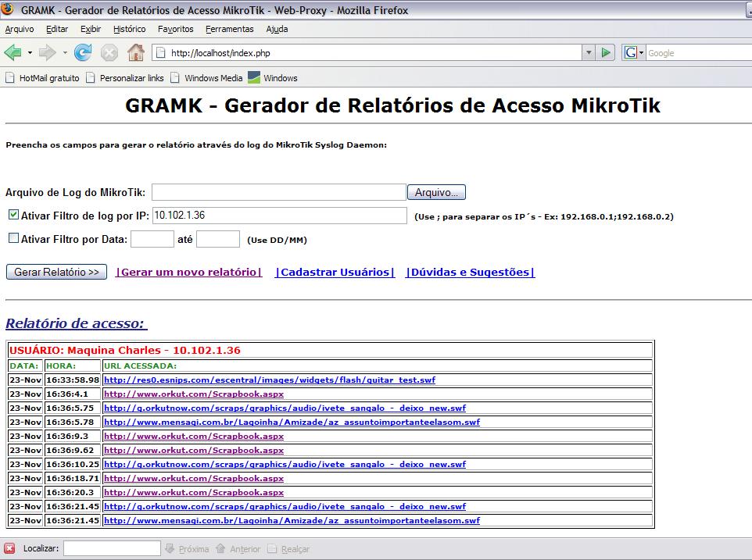This screenshot has height=560, width=752.
Task: Click the start date field before até
Action: 152,238
